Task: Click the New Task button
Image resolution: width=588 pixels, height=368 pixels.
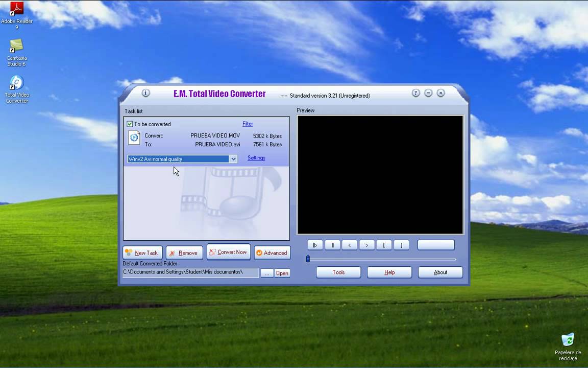Action: pyautogui.click(x=142, y=252)
